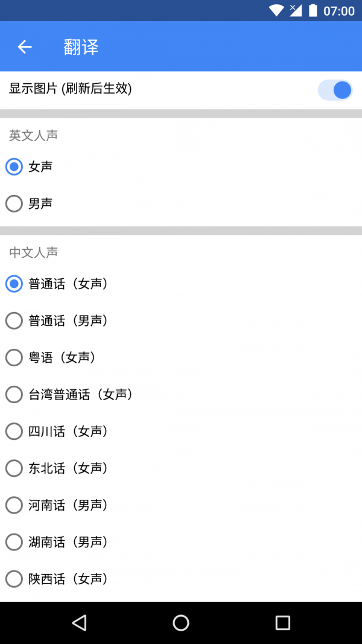Tap the battery status icon

[x=313, y=10]
